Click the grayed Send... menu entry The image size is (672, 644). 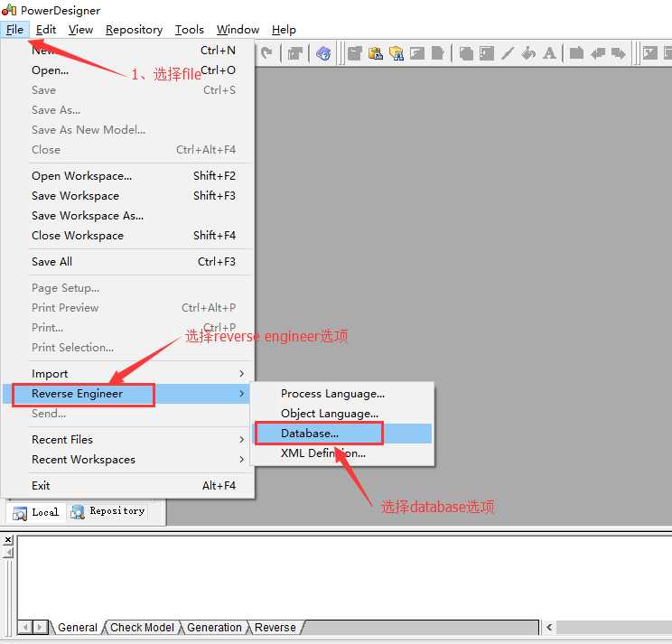128,414
